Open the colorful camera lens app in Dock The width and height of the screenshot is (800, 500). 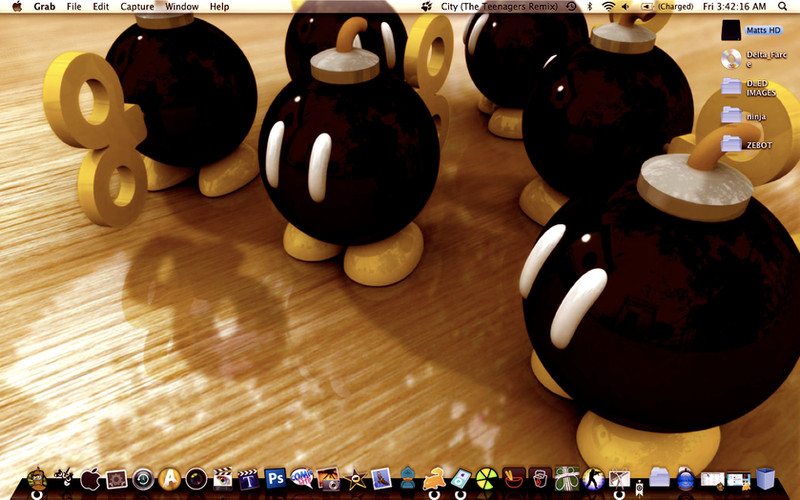pos(196,479)
